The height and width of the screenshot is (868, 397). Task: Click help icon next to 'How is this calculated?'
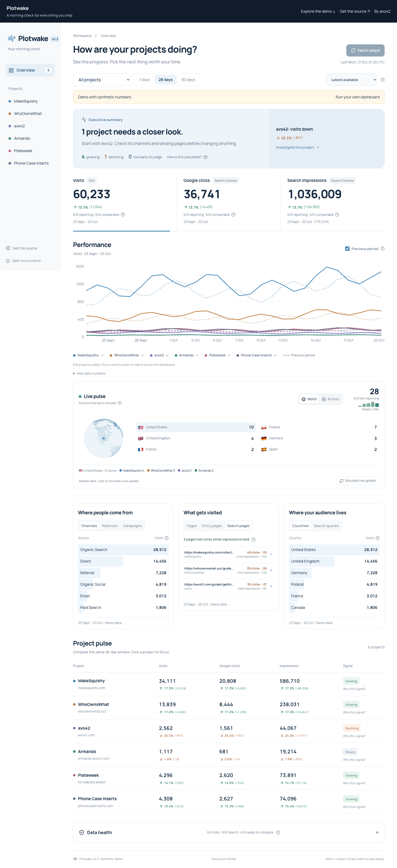205,157
